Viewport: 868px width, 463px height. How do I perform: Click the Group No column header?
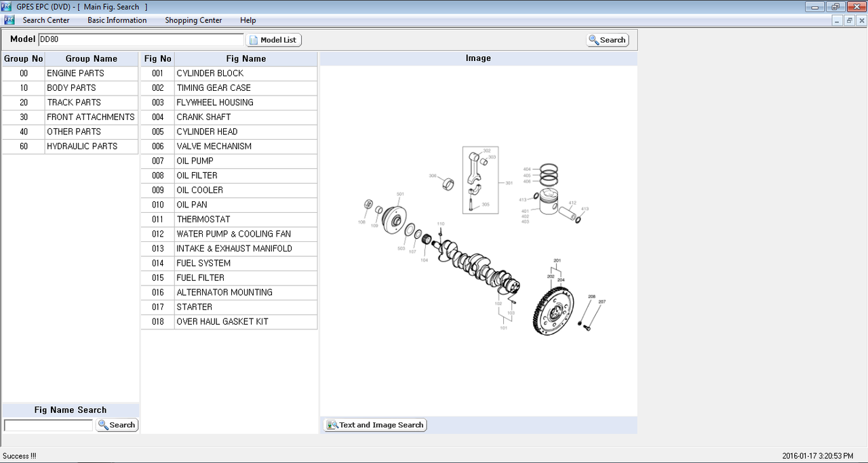(x=24, y=59)
